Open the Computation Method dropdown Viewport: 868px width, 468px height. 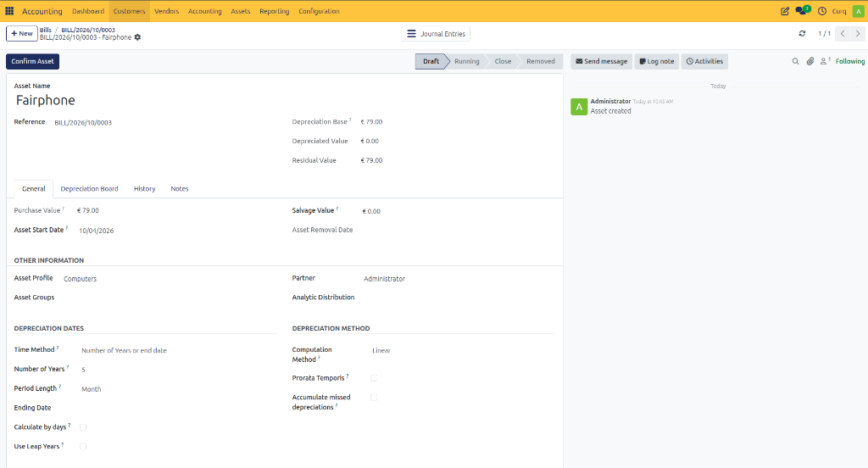(462, 351)
